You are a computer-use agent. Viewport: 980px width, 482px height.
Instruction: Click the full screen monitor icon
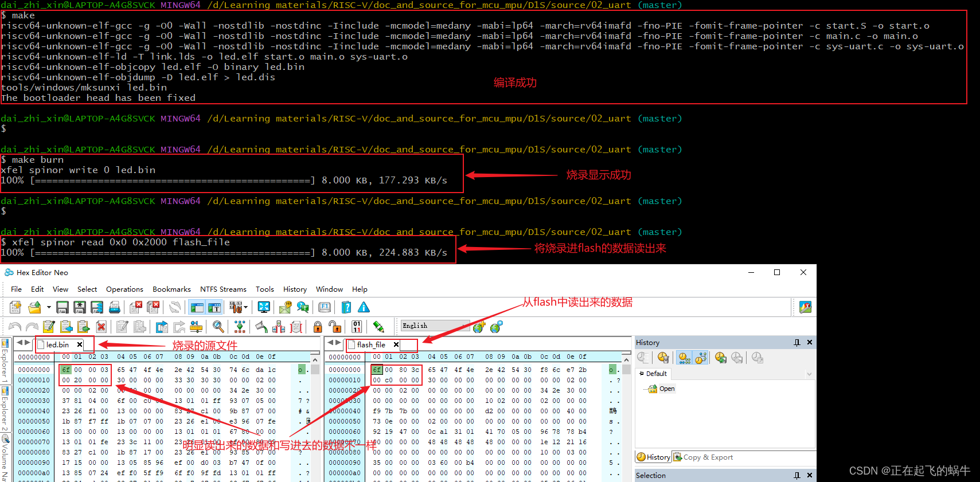pos(264,307)
